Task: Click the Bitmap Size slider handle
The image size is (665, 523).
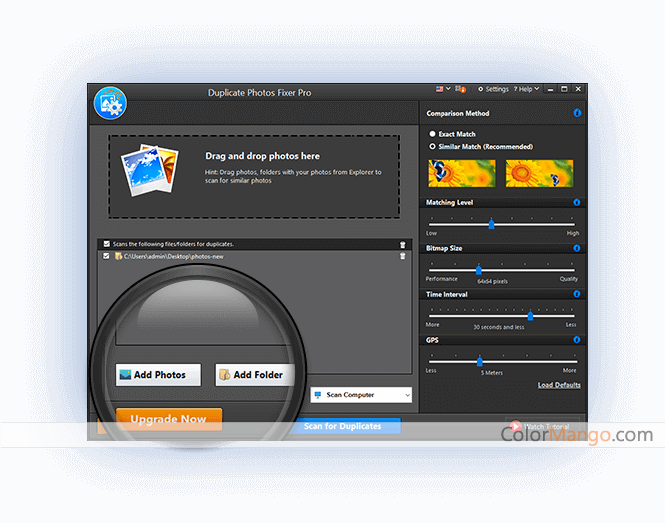Action: [x=479, y=270]
